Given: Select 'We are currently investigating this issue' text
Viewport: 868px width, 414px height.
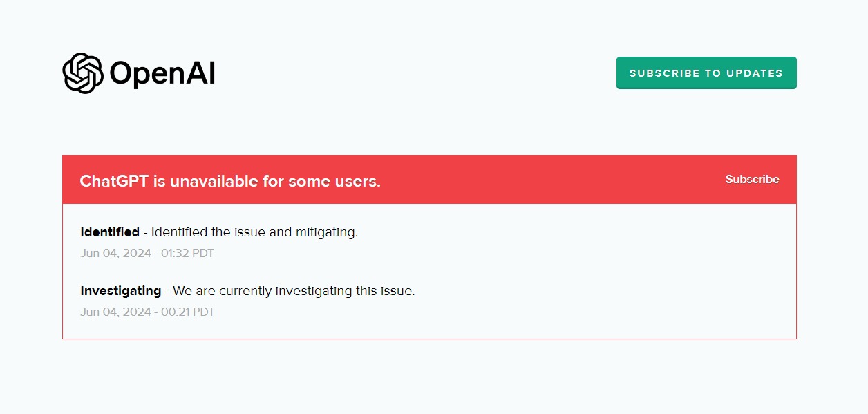Looking at the screenshot, I should click(x=294, y=291).
